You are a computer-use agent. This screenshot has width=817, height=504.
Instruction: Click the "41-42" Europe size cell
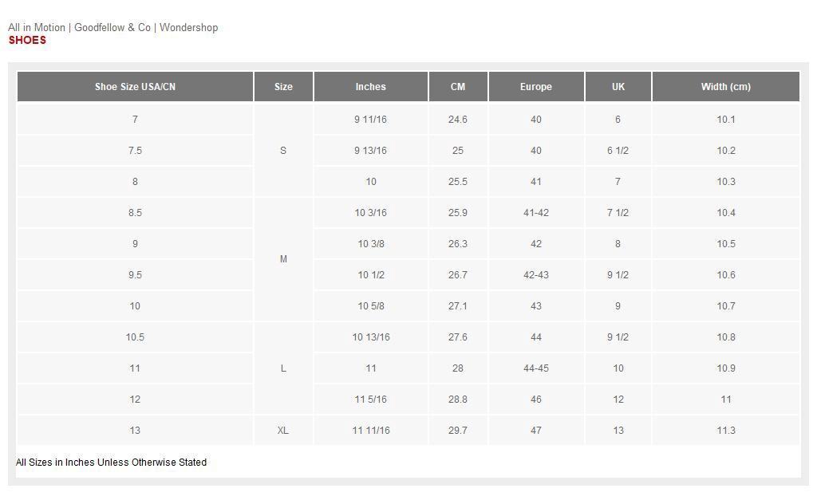coord(535,213)
